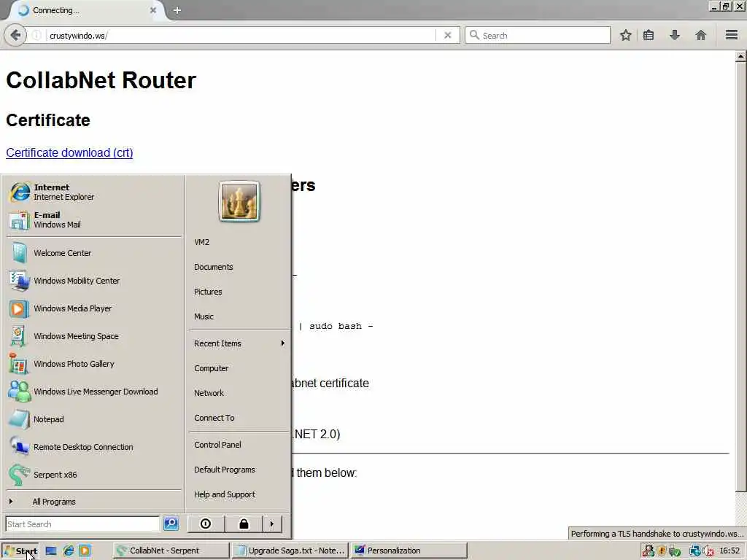Expand Recent Items submenu
Viewport: 747px width, 560px height.
tap(239, 343)
